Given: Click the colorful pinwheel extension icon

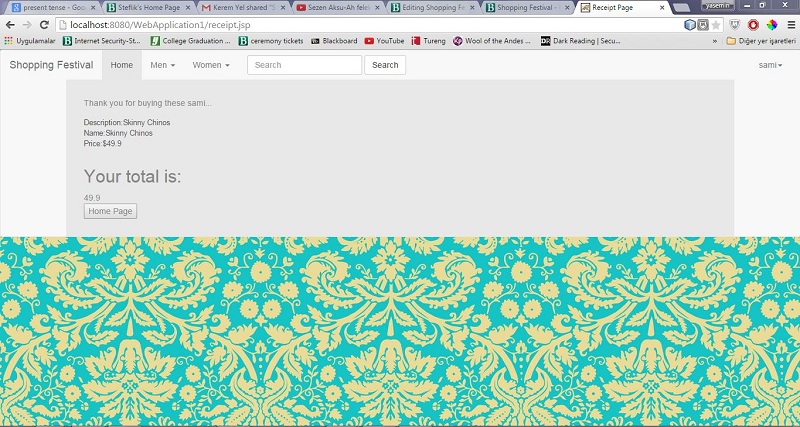Looking at the screenshot, I should (770, 24).
